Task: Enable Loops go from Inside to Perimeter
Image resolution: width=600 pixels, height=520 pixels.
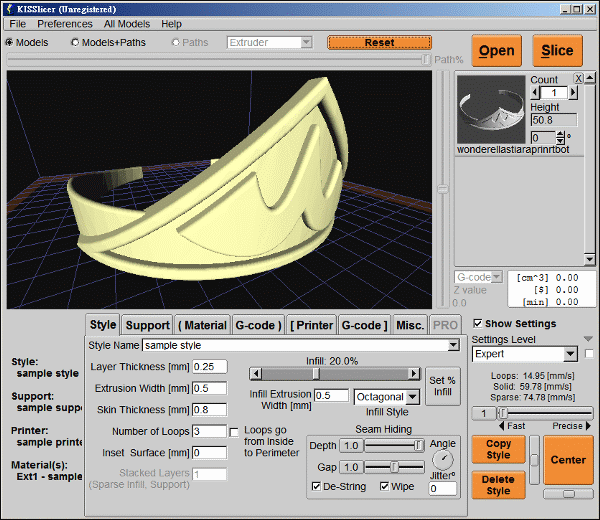Action: tap(234, 432)
